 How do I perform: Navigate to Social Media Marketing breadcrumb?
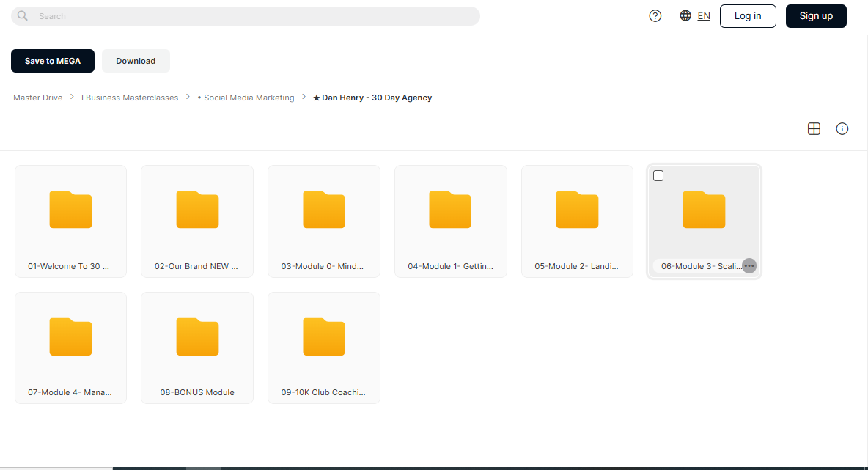(246, 98)
